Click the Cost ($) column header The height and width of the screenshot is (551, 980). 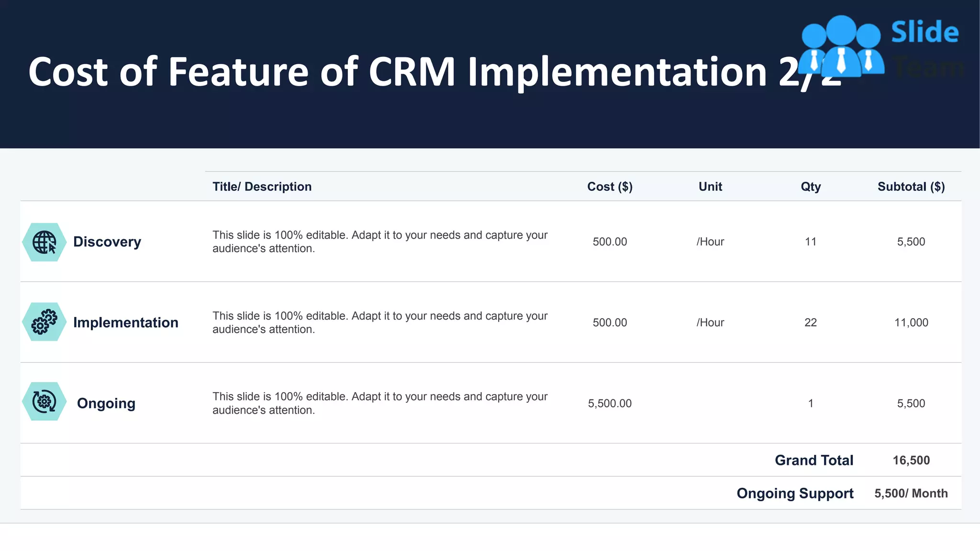coord(610,187)
